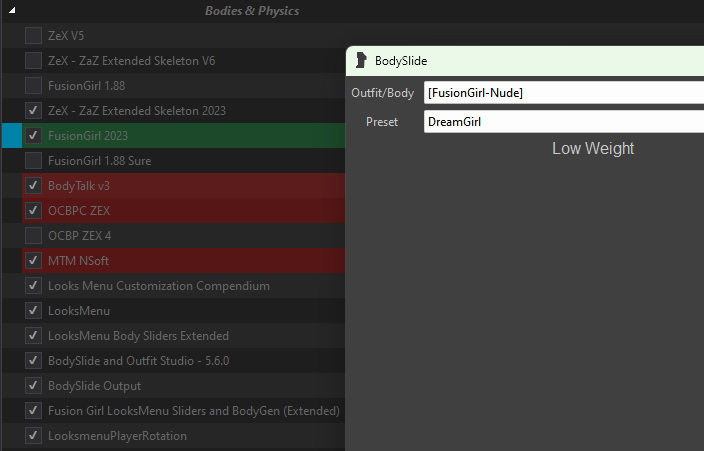Select the ZeX V5 mod name
The height and width of the screenshot is (451, 704).
[66, 35]
